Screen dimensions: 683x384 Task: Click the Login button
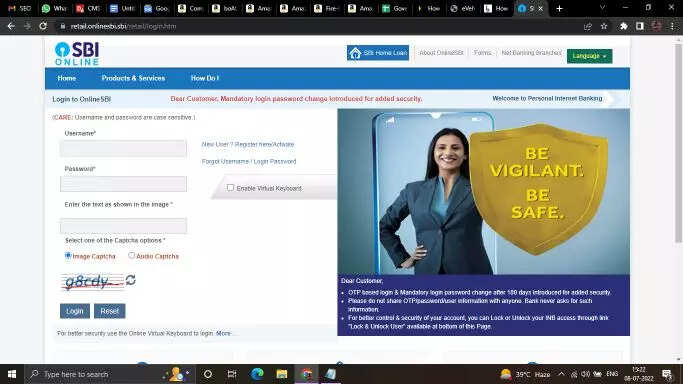click(x=75, y=311)
